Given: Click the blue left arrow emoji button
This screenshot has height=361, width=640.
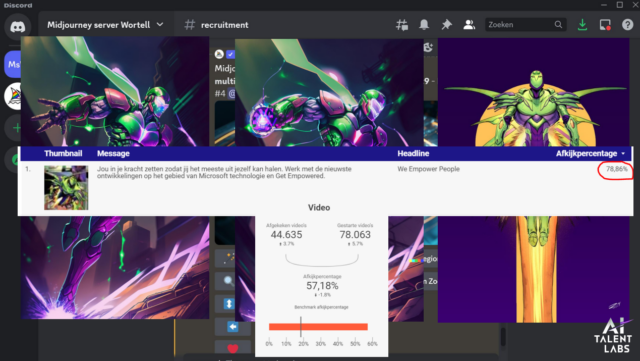Looking at the screenshot, I should pos(232,327).
